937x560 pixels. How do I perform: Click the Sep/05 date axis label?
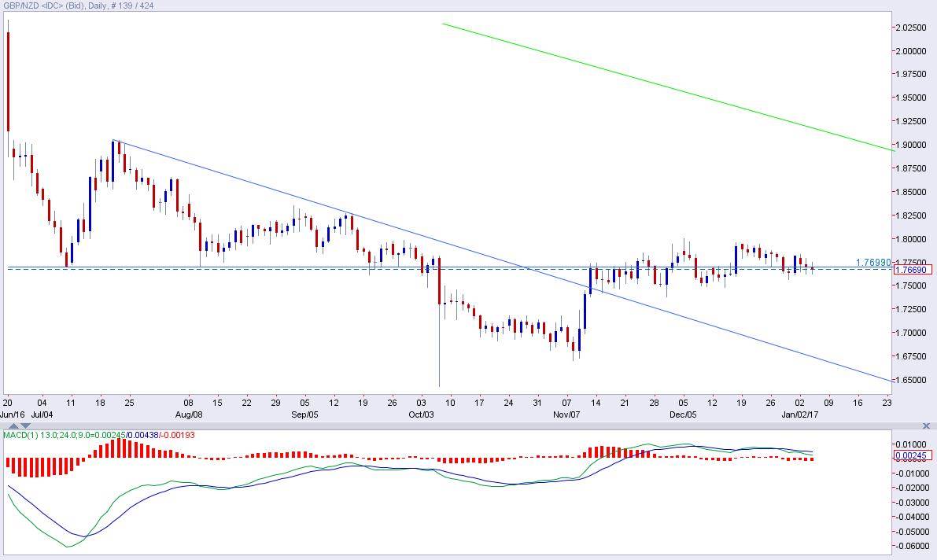304,414
